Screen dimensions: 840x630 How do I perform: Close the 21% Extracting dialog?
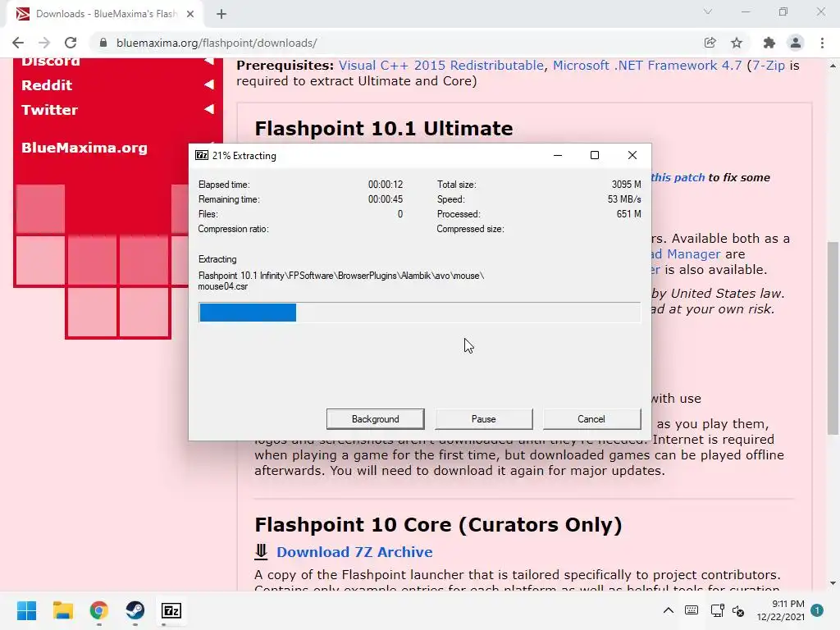click(632, 155)
